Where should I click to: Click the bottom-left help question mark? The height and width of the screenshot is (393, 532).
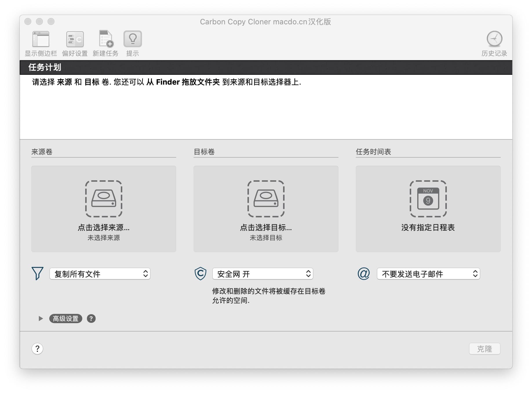[x=37, y=349]
